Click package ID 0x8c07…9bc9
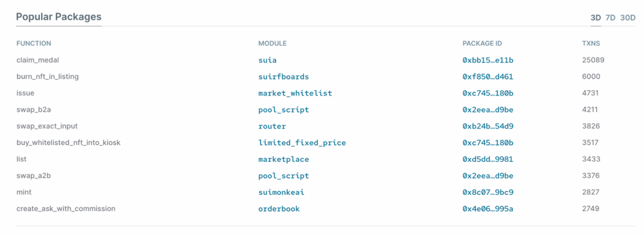The height and width of the screenshot is (236, 644). click(488, 192)
